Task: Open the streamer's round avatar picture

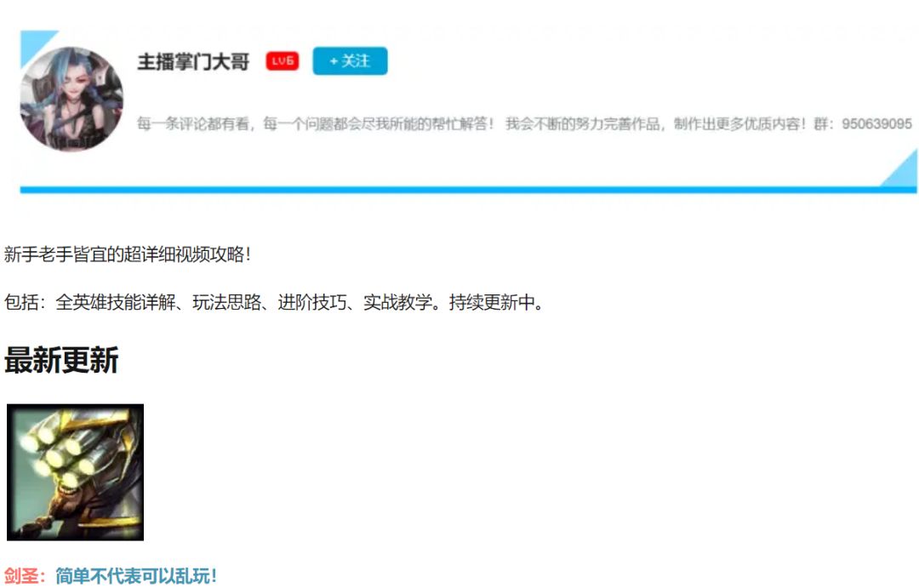Action: (71, 99)
